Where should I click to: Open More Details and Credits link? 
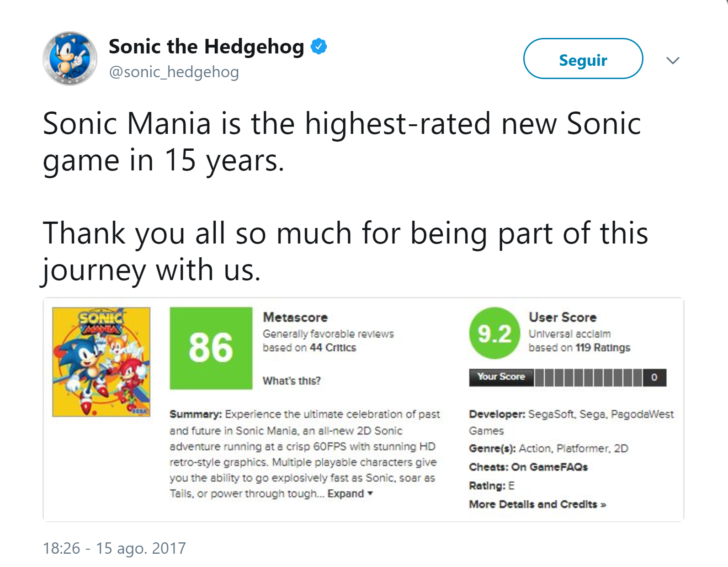[537, 504]
